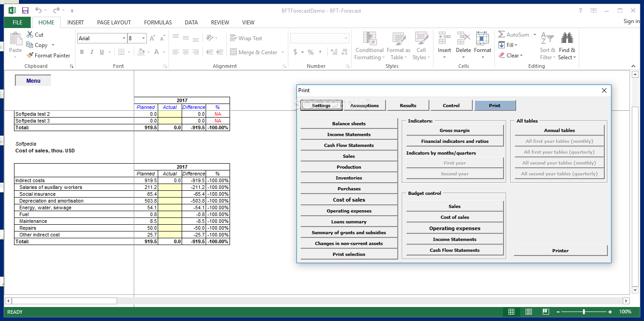The width and height of the screenshot is (644, 321).
Task: Click the Save icon in the title bar
Action: click(x=25, y=10)
